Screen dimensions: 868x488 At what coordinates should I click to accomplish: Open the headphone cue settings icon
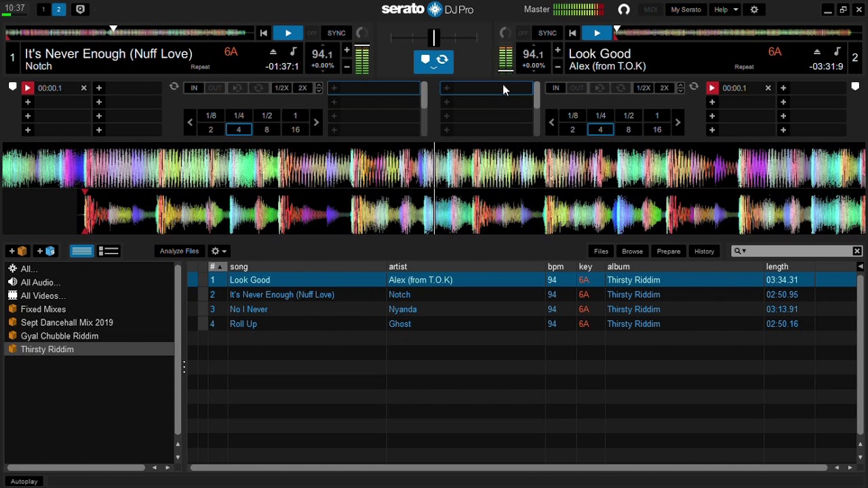[624, 9]
